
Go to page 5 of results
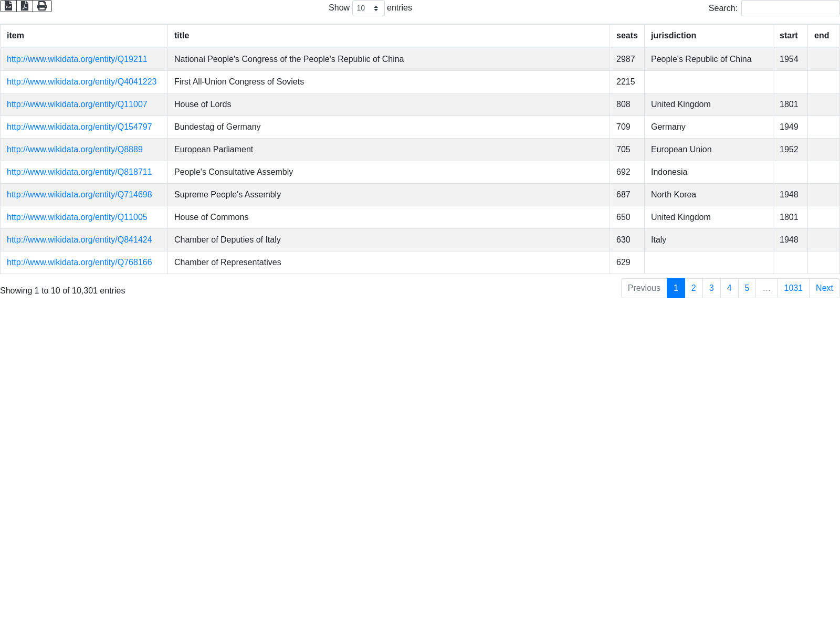747,288
